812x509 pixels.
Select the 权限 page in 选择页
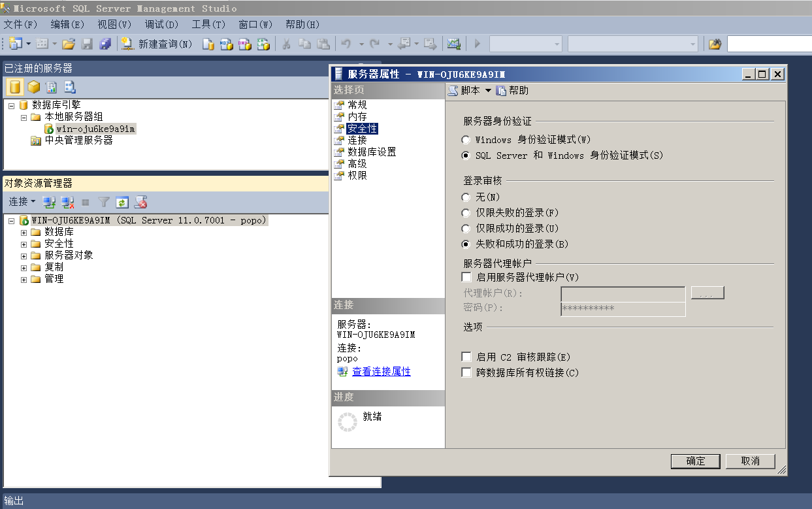[357, 176]
